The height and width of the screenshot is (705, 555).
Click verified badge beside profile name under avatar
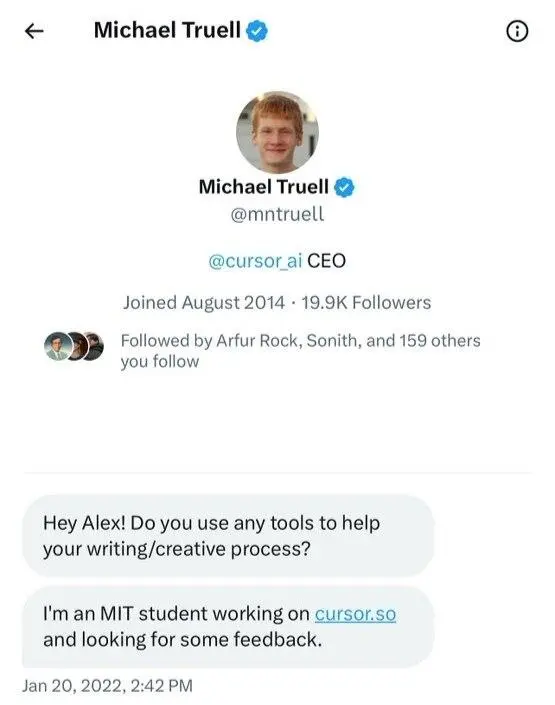[344, 187]
